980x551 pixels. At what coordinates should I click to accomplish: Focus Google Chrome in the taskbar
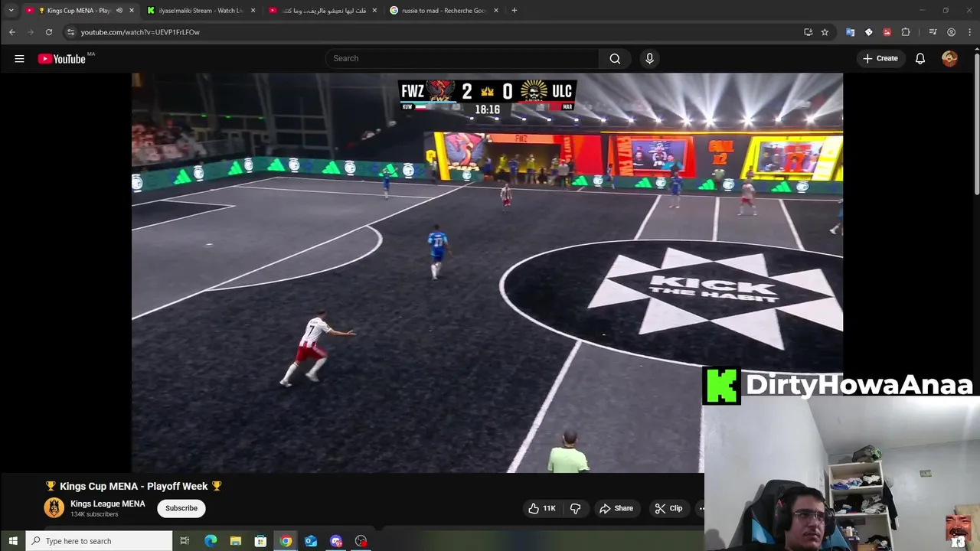click(286, 541)
